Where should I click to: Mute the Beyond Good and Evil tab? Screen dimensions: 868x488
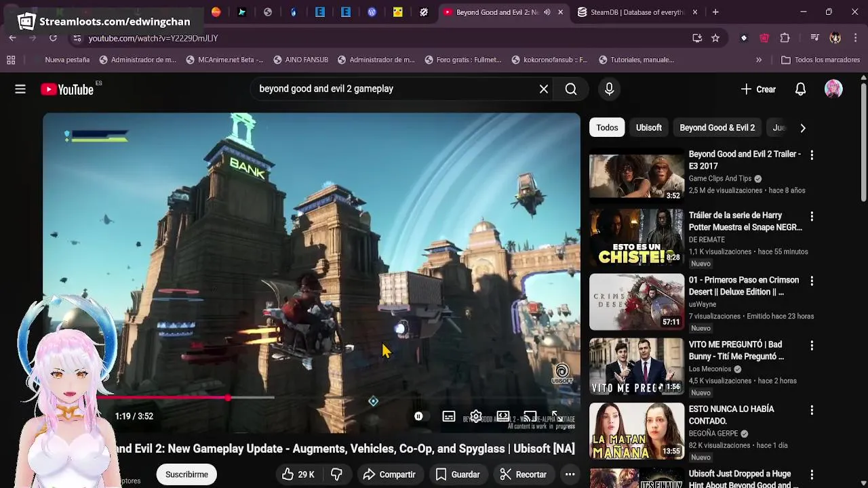click(x=547, y=12)
